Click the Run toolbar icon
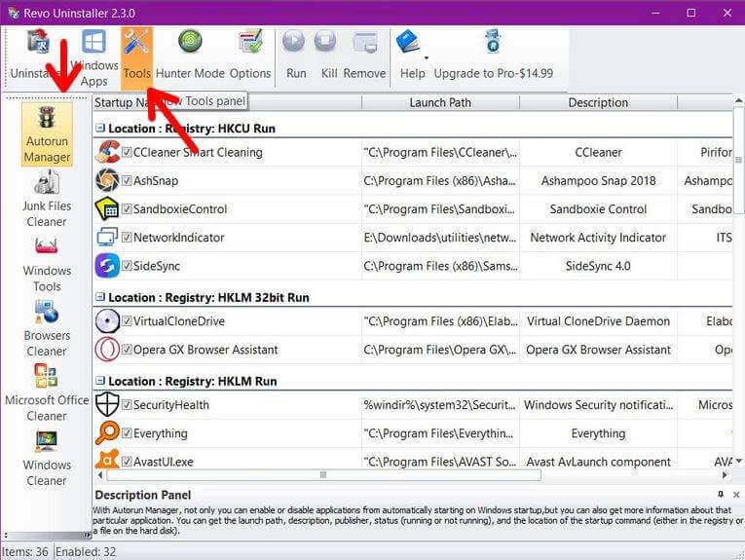This screenshot has width=745, height=560. (294, 42)
